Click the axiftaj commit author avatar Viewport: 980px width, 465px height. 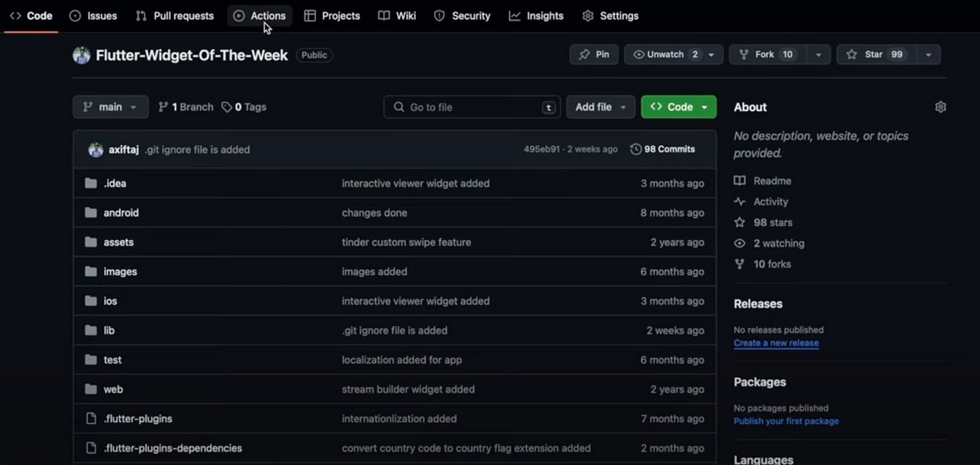[95, 150]
